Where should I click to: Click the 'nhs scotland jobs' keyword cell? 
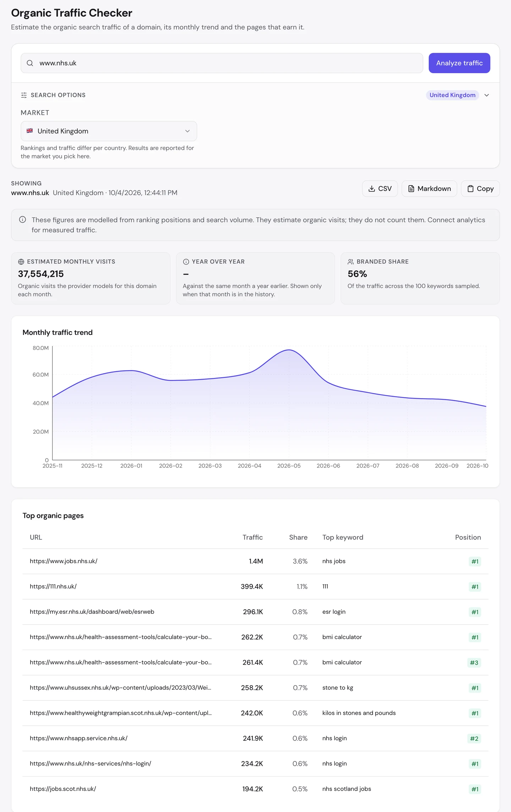(x=347, y=789)
